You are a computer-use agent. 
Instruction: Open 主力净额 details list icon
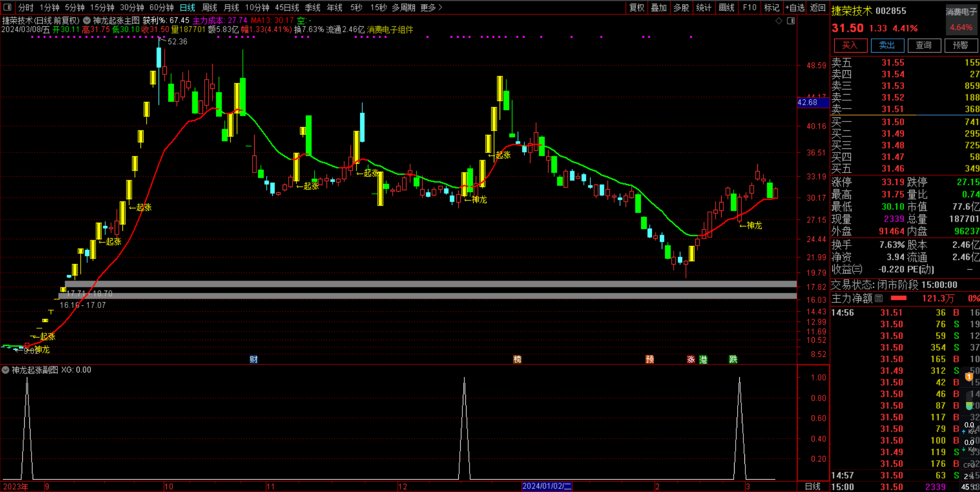pos(879,298)
